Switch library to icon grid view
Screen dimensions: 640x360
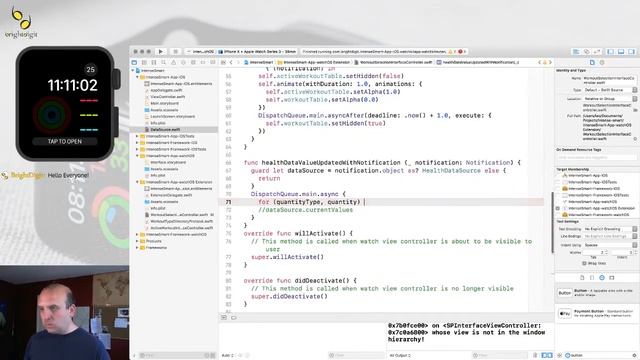560,356
